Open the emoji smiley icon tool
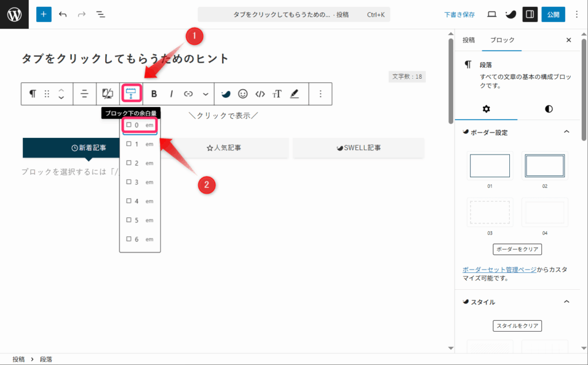The height and width of the screenshot is (365, 588). pos(243,94)
